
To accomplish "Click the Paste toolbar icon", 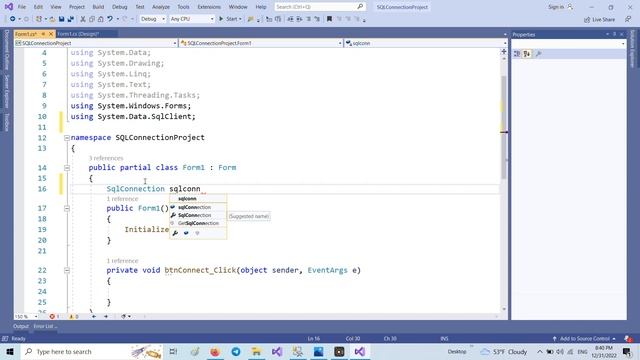I will pos(100,19).
